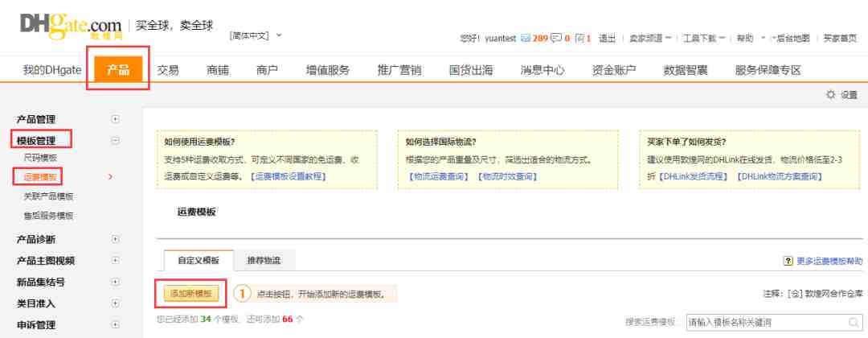Screen dimensions: 868x338
Task: Open the DHLink发货流程 link
Action: pos(693,176)
